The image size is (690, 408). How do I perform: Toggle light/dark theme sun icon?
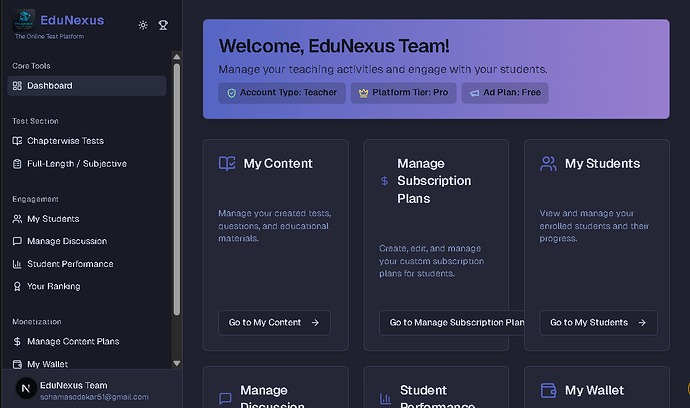[143, 25]
